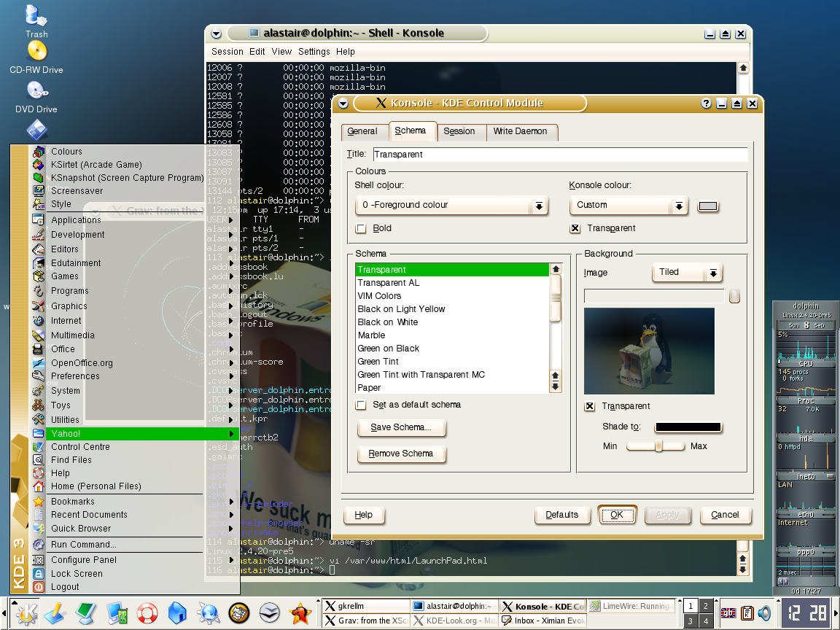The image size is (840, 630).
Task: Open the speaker volume tray icon
Action: tap(764, 612)
